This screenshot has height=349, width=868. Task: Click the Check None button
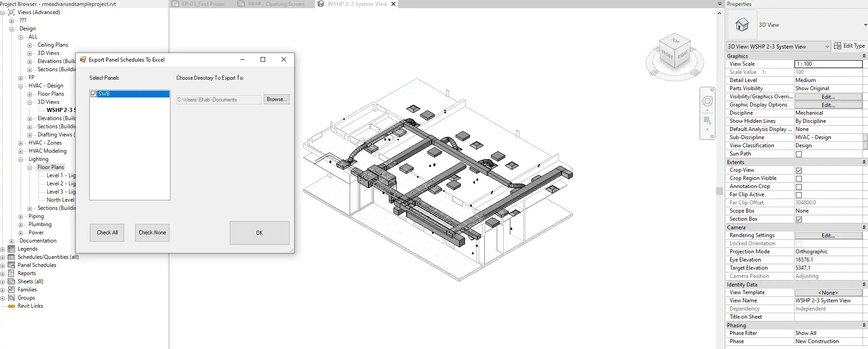coord(152,233)
